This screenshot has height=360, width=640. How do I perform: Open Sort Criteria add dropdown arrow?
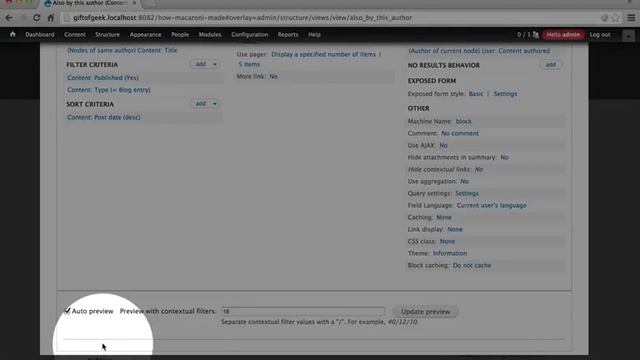pyautogui.click(x=215, y=104)
